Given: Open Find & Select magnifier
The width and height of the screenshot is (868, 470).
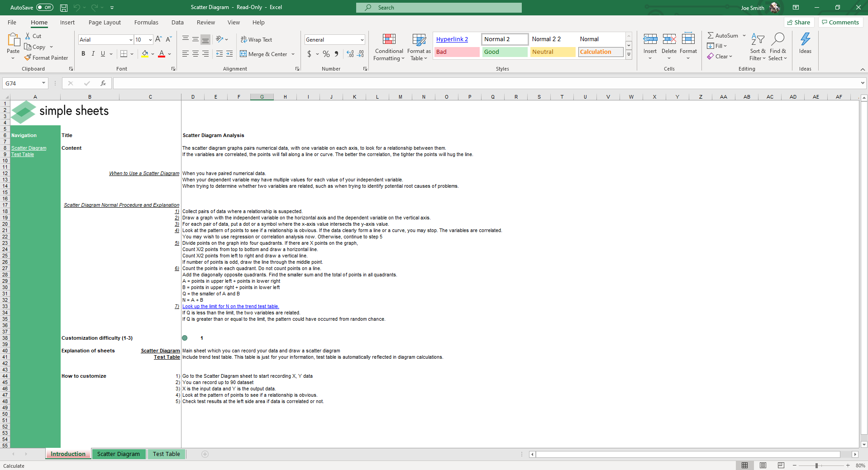Looking at the screenshot, I should point(777,47).
